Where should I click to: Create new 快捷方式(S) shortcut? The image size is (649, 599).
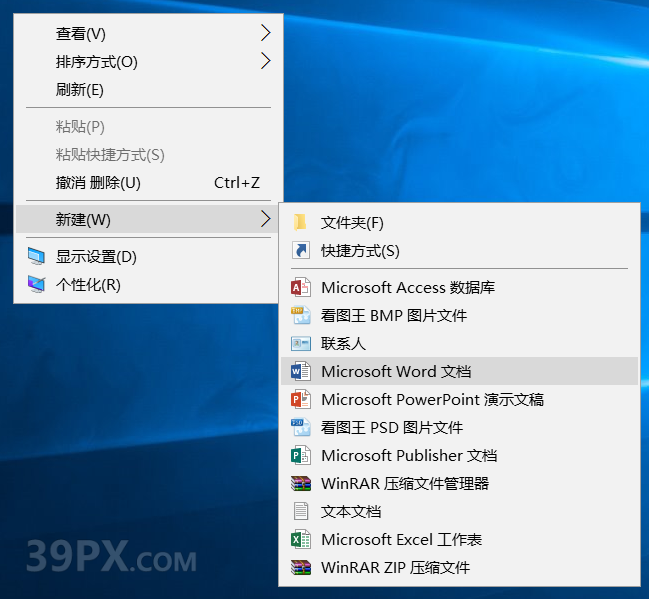tap(459, 250)
